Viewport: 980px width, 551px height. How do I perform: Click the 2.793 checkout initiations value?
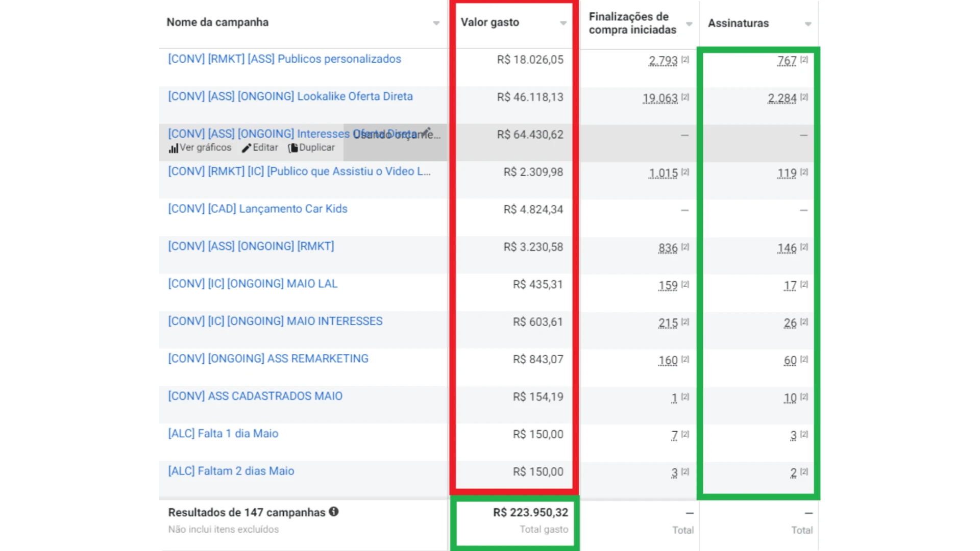(x=663, y=61)
